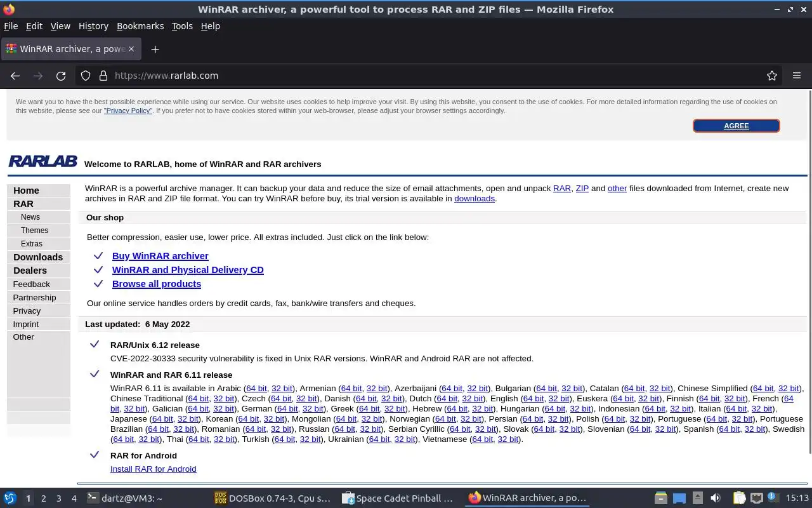Screen dimensions: 812x508
Task: Open the wired network tray icon
Action: point(756,498)
